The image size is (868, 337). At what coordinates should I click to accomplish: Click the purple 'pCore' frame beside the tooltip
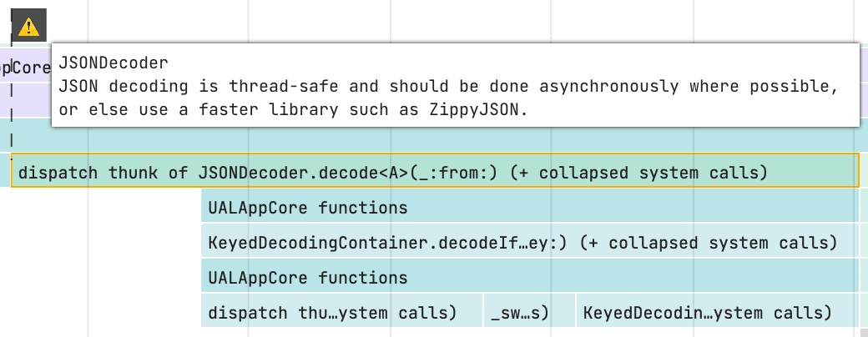click(25, 68)
